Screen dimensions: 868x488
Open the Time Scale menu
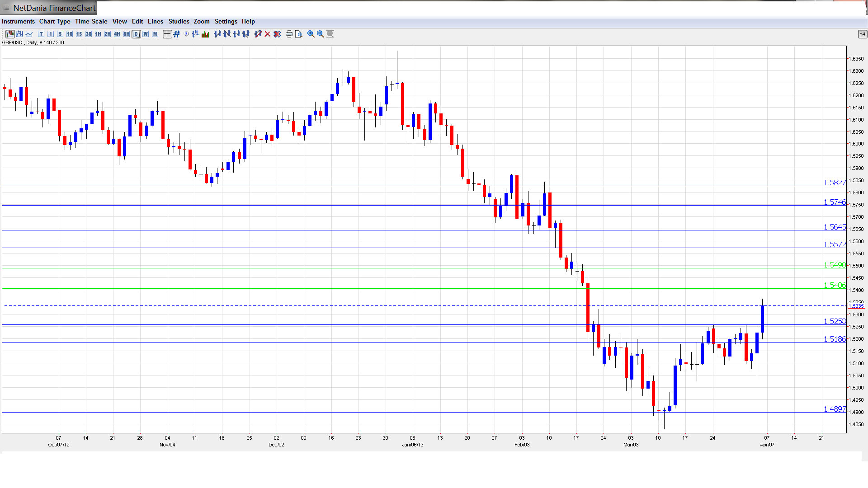(x=91, y=21)
